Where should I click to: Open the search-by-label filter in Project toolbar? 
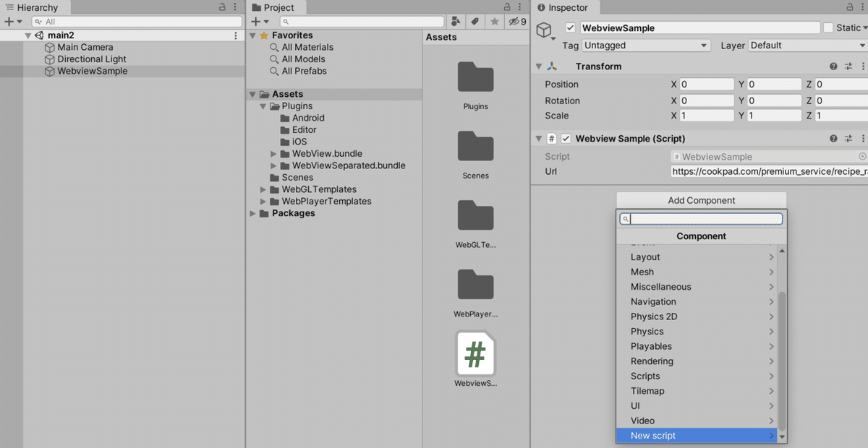pyautogui.click(x=475, y=21)
